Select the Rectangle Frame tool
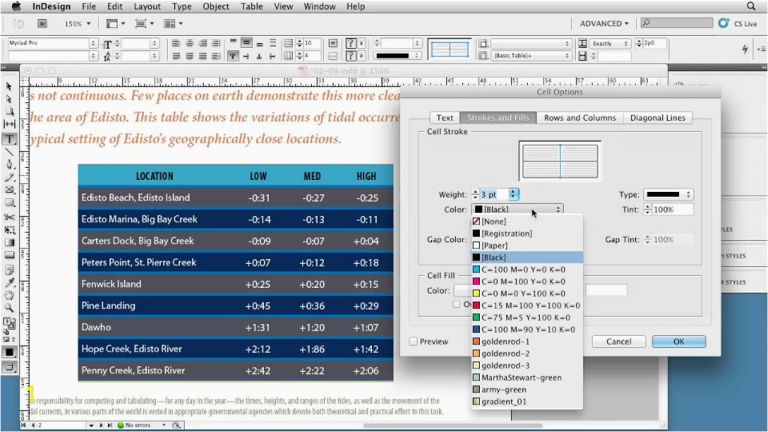The image size is (768, 432). tap(9, 190)
